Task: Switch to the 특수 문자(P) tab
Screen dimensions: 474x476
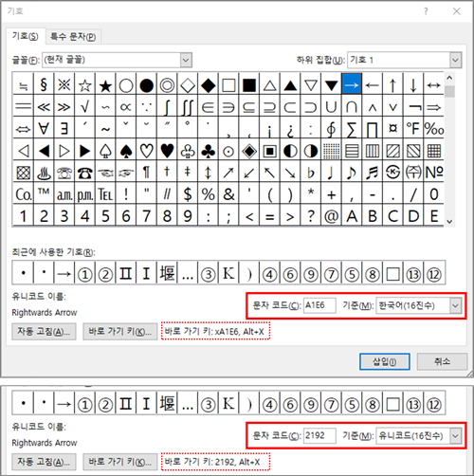Action: pos(73,37)
